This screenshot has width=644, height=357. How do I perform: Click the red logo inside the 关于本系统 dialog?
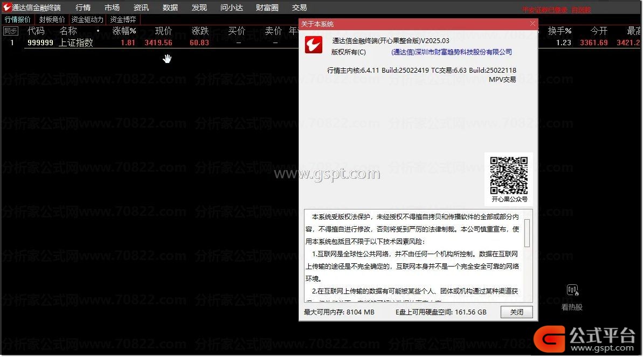coord(313,45)
